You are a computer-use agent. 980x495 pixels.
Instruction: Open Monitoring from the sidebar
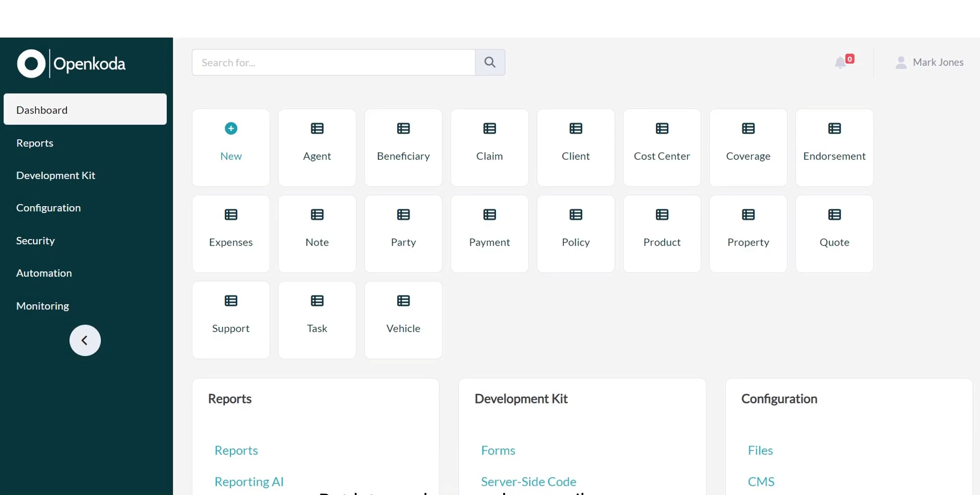click(43, 306)
